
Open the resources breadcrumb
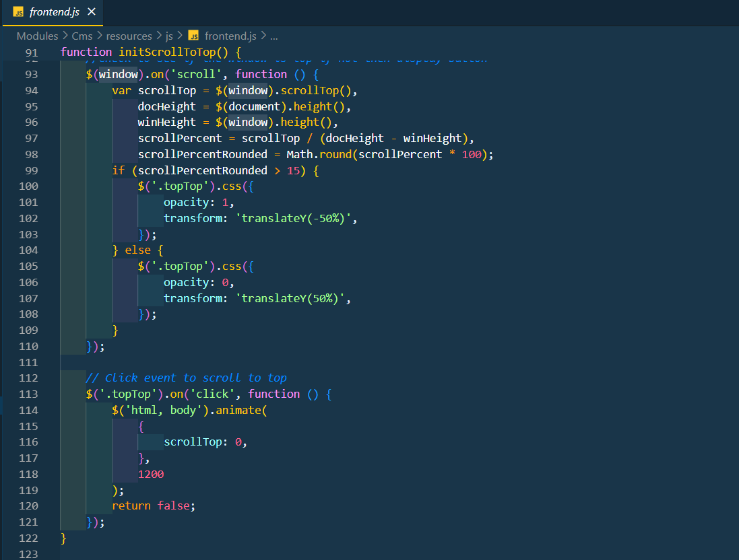point(129,36)
